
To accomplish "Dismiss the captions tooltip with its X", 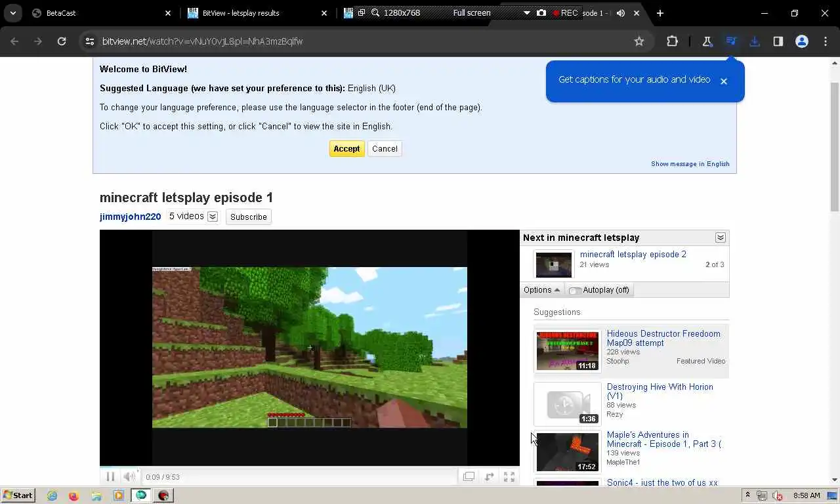I will point(724,81).
